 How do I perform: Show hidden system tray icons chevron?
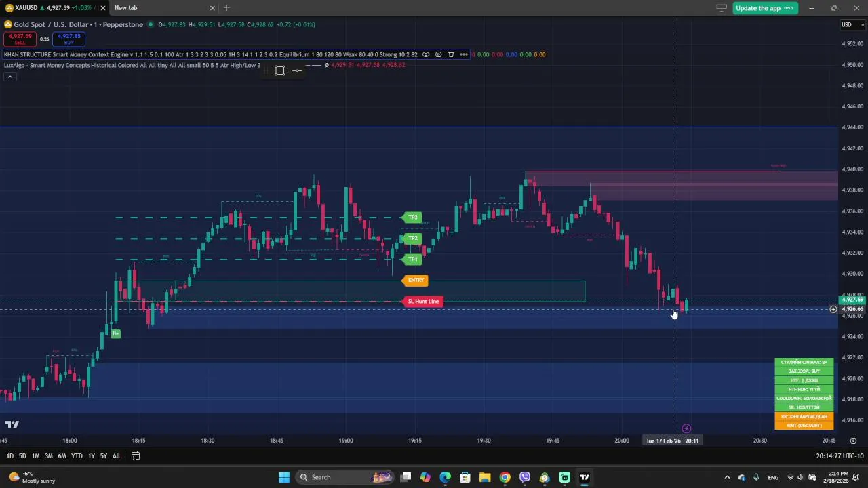[x=727, y=477]
